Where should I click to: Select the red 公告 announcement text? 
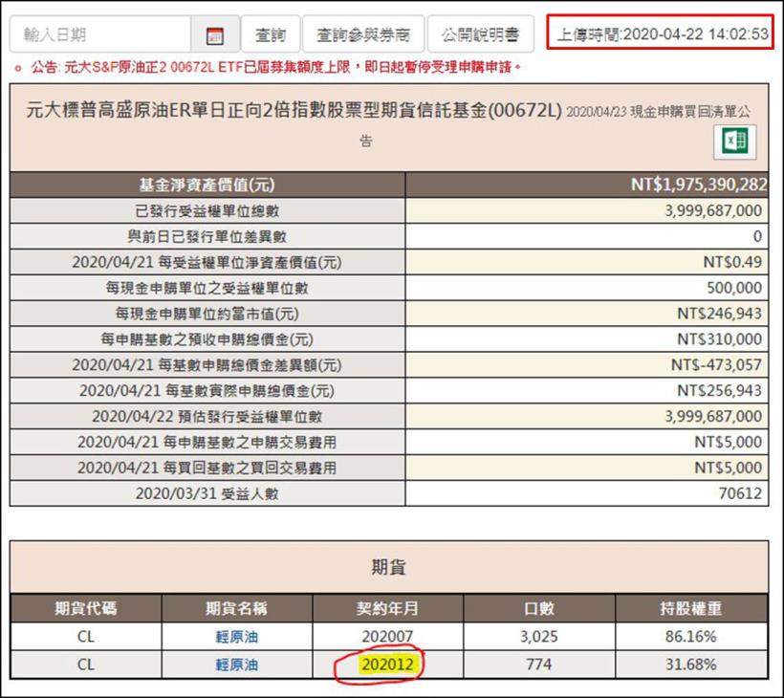point(275,67)
